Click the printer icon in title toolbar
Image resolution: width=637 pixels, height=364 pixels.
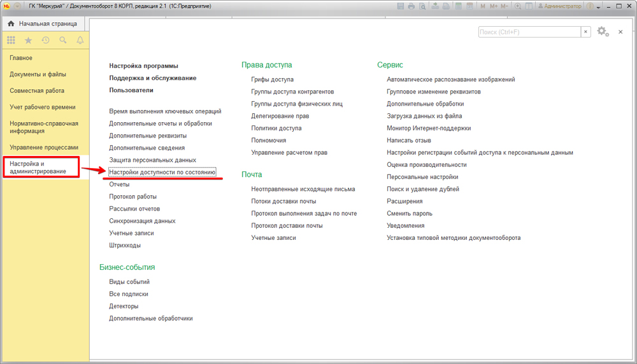click(412, 6)
